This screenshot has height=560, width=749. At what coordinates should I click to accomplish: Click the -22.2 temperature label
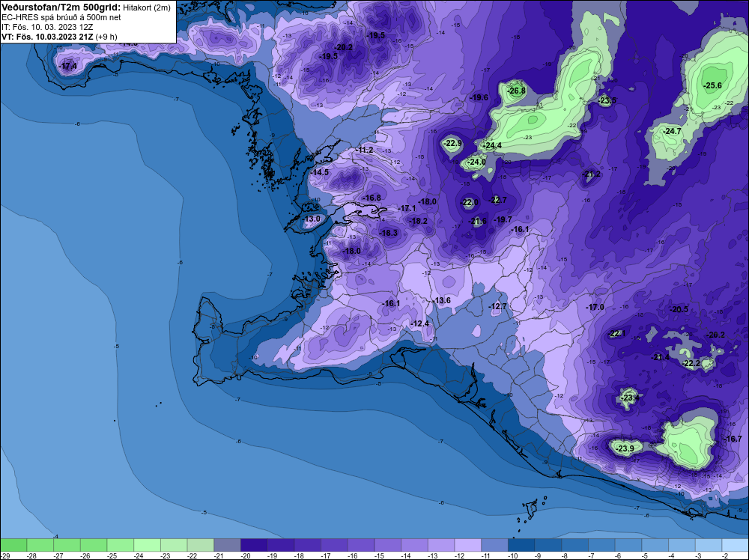click(691, 363)
